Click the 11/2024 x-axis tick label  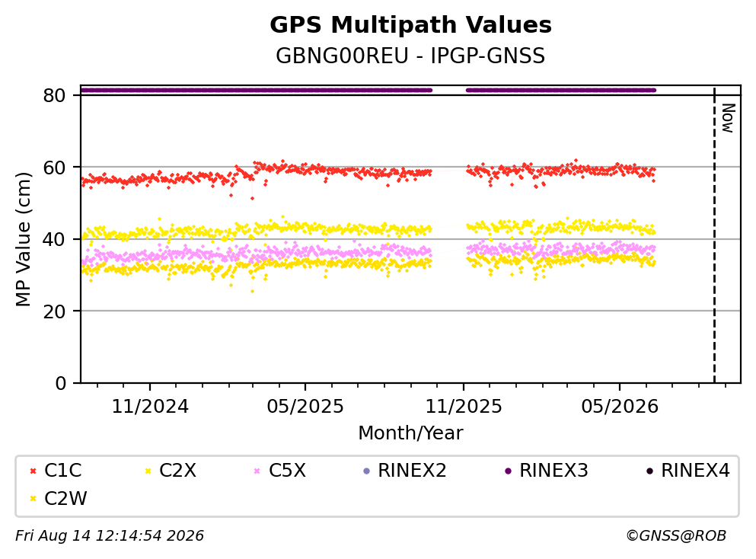pyautogui.click(x=150, y=407)
